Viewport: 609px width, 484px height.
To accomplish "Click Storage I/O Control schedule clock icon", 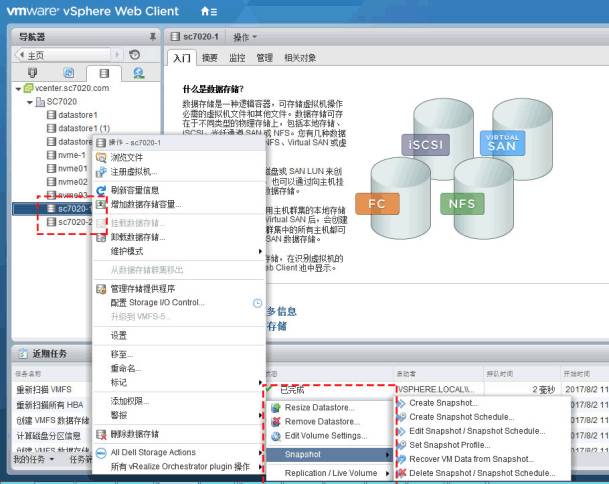I will point(257,303).
